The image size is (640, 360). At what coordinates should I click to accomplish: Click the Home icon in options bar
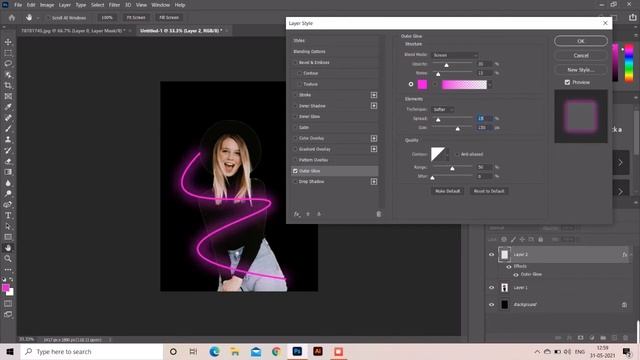click(12, 18)
